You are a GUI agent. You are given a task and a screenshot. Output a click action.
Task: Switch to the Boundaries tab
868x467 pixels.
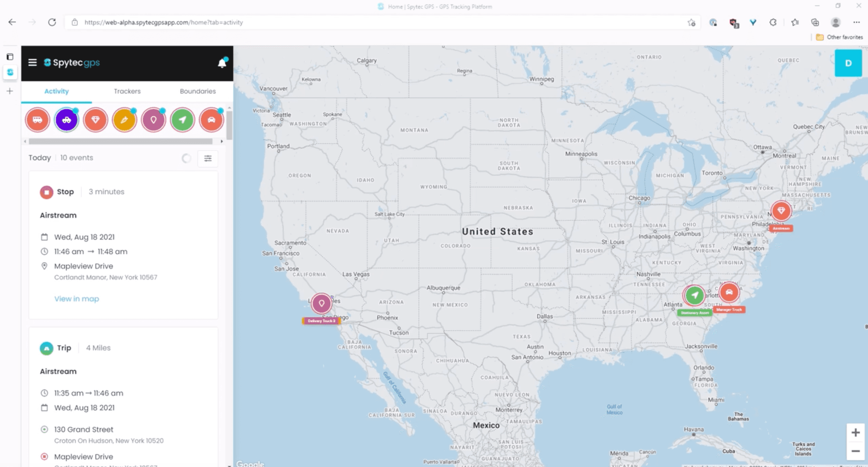pyautogui.click(x=198, y=91)
